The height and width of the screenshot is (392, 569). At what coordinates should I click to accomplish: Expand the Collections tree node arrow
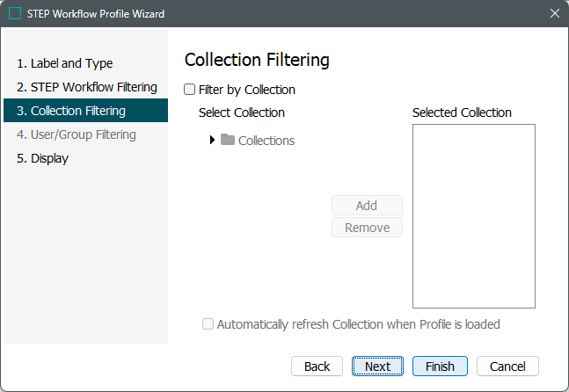click(213, 140)
